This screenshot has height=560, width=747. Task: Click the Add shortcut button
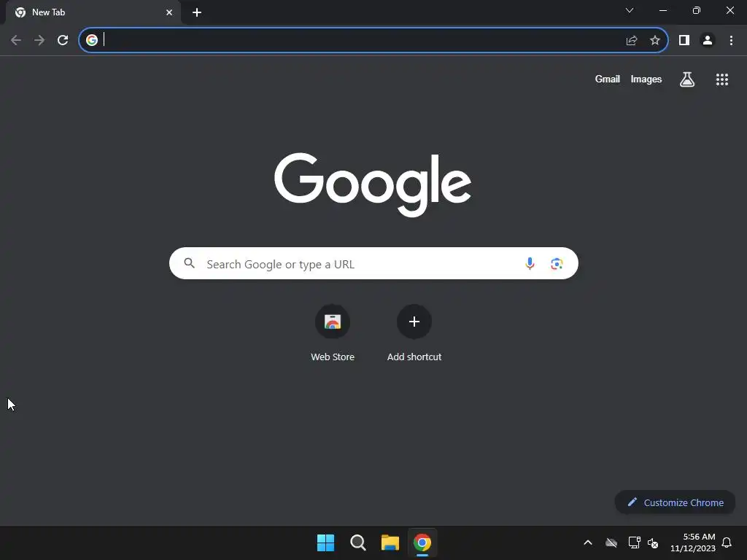pos(414,334)
